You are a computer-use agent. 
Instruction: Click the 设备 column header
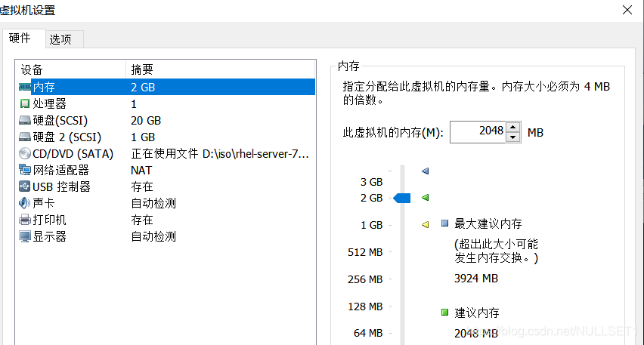coord(70,69)
